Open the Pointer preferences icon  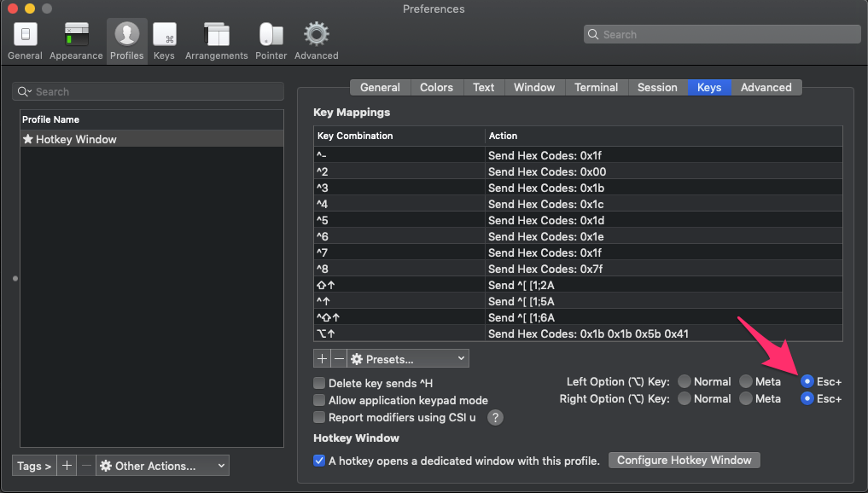[x=271, y=39]
